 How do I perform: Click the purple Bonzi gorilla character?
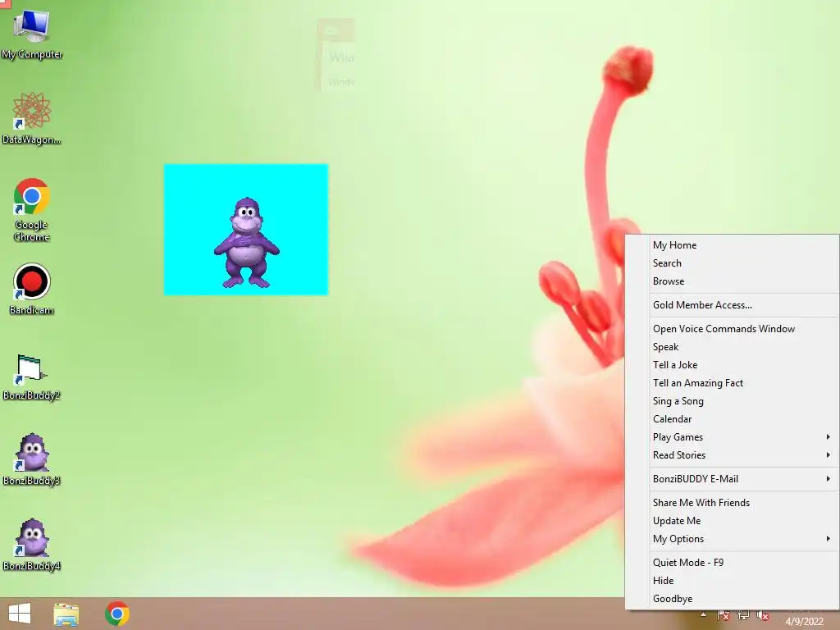click(x=246, y=243)
